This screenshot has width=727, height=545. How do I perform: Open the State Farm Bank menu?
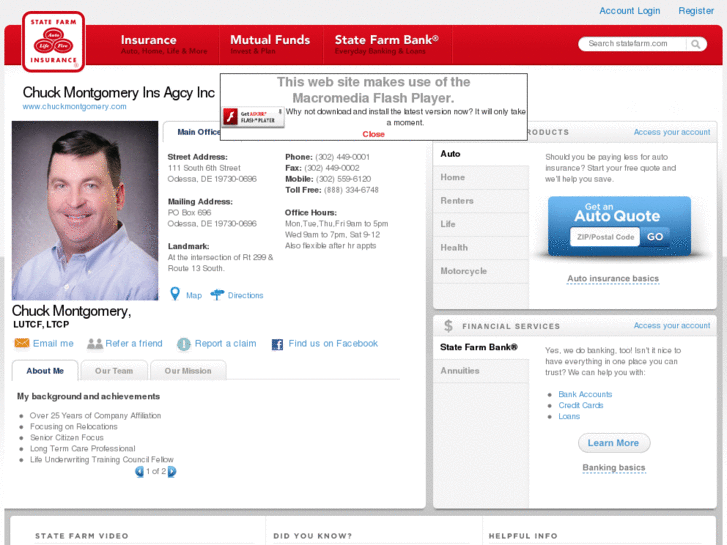387,45
